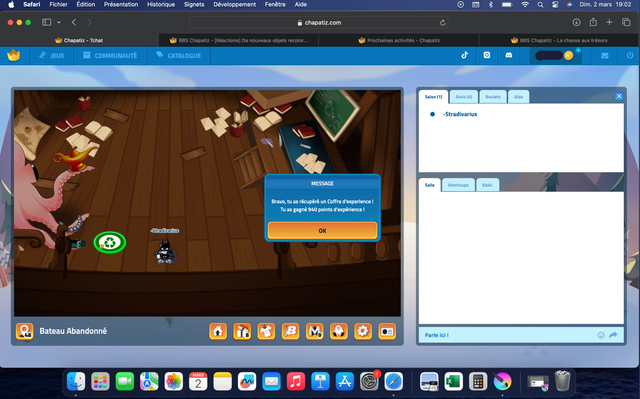Image resolution: width=640 pixels, height=399 pixels.
Task: Click the send arrow in chat input
Action: pyautogui.click(x=613, y=335)
